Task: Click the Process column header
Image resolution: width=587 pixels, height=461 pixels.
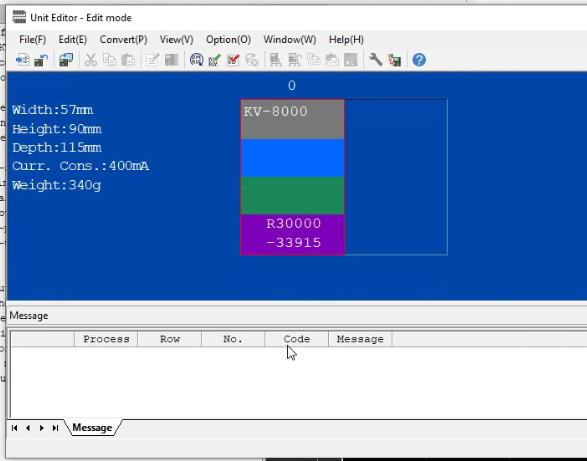Action: 106,339
